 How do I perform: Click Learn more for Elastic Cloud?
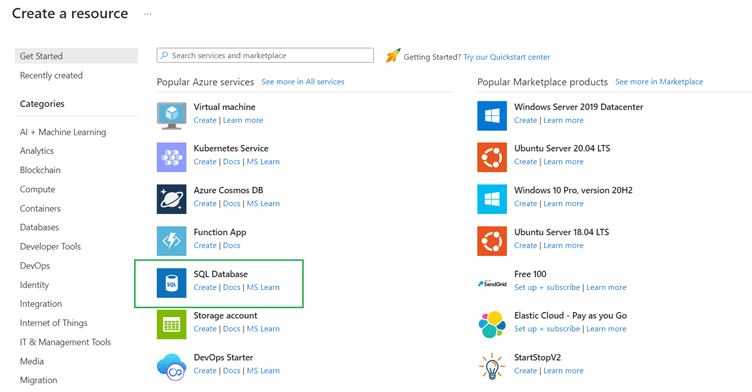[606, 329]
